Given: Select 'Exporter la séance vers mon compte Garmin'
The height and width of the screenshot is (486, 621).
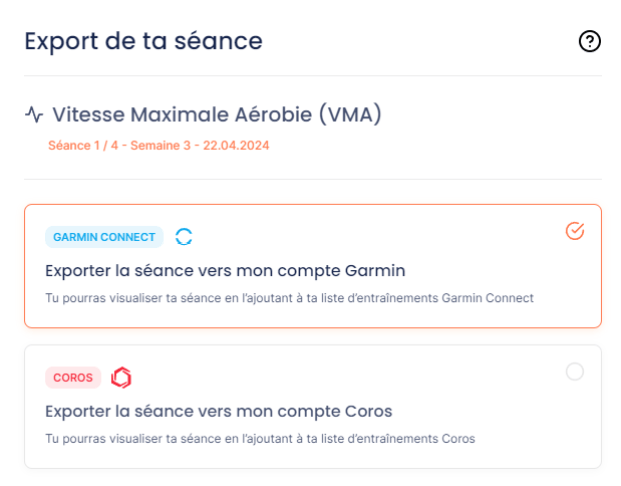Looking at the screenshot, I should 225,271.
